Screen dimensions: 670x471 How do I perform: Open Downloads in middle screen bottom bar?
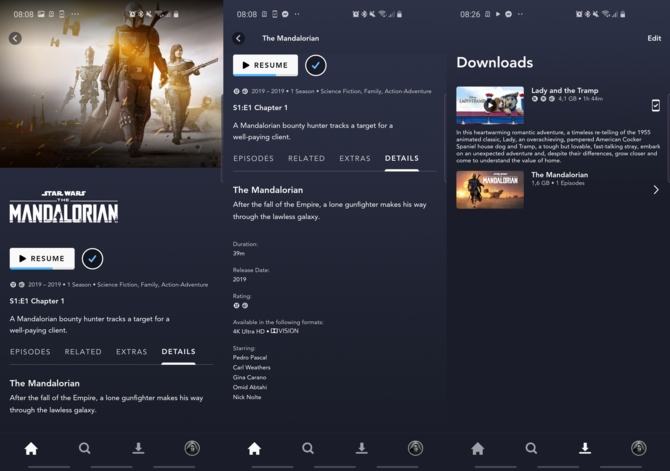pos(361,448)
